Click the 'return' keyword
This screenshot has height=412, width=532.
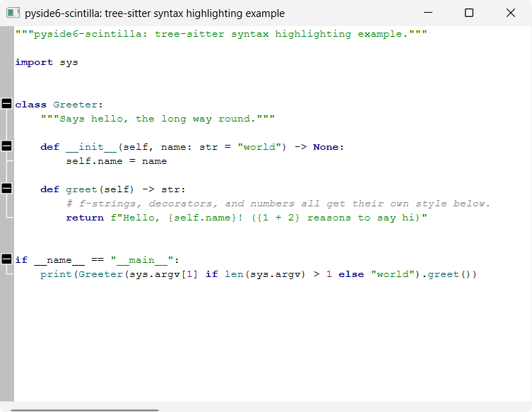coord(85,218)
